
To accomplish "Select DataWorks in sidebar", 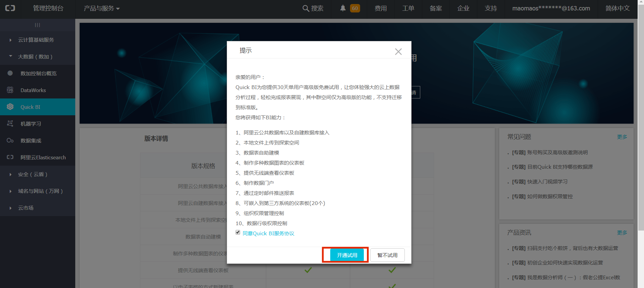I will coord(38,90).
